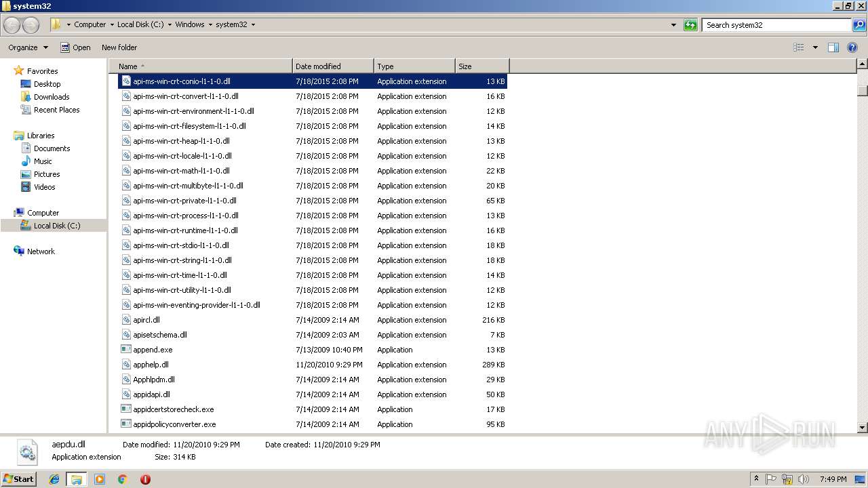
Task: Toggle the preview pane button
Action: [x=833, y=47]
